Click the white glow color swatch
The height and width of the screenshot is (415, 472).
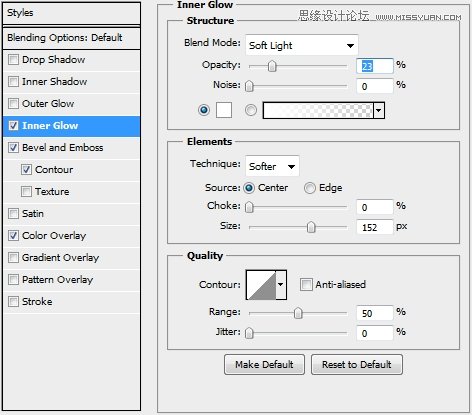(224, 110)
